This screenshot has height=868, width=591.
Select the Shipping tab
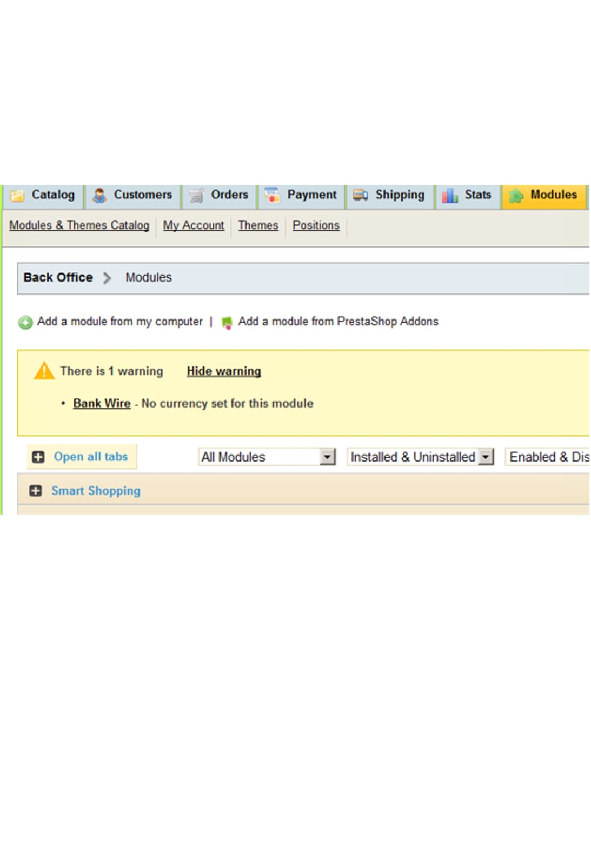[x=390, y=196]
